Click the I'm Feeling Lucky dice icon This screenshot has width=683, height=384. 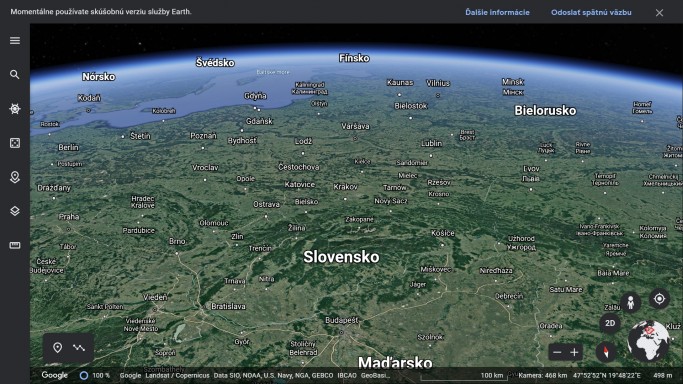point(15,143)
